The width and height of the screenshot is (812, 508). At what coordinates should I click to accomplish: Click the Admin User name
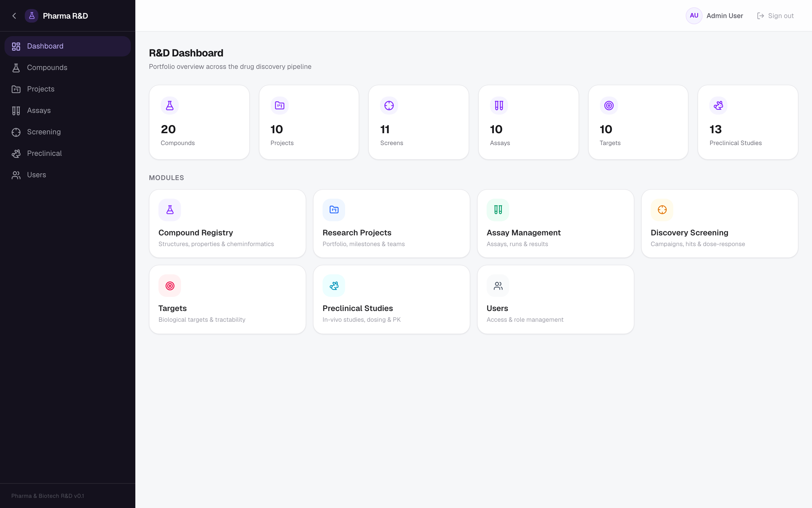[725, 16]
